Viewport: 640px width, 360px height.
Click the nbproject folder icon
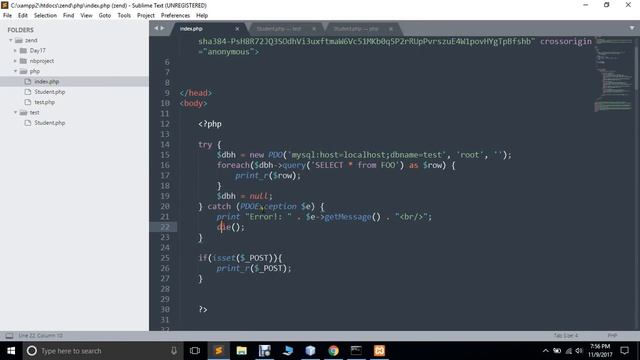tap(23, 61)
